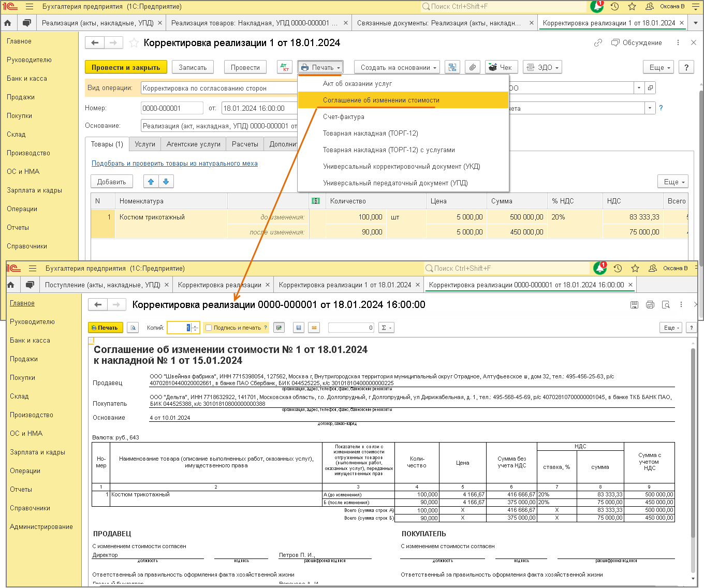Expand the Создать на основании dropdown
Viewport: 704px width, 588px height.
(x=397, y=67)
